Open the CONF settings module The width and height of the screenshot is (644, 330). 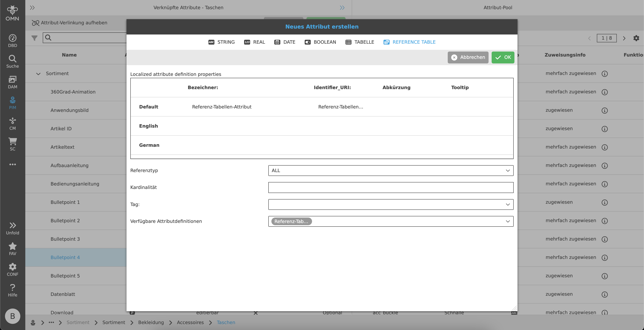[x=12, y=269]
